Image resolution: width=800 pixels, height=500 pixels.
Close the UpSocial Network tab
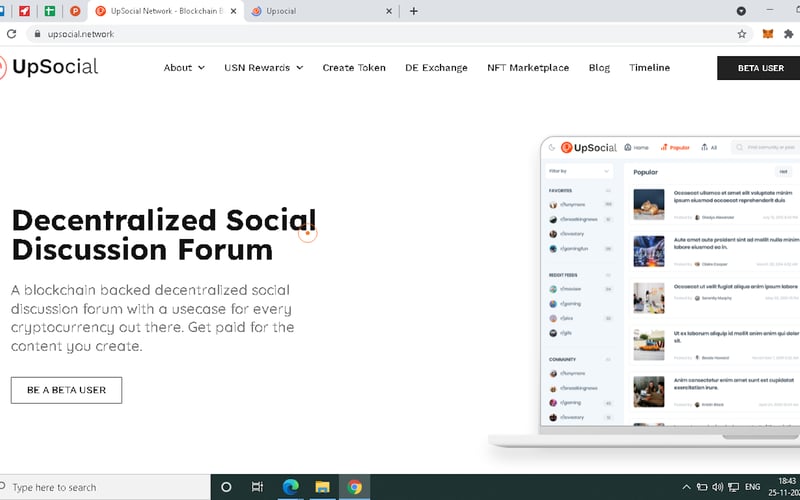233,11
